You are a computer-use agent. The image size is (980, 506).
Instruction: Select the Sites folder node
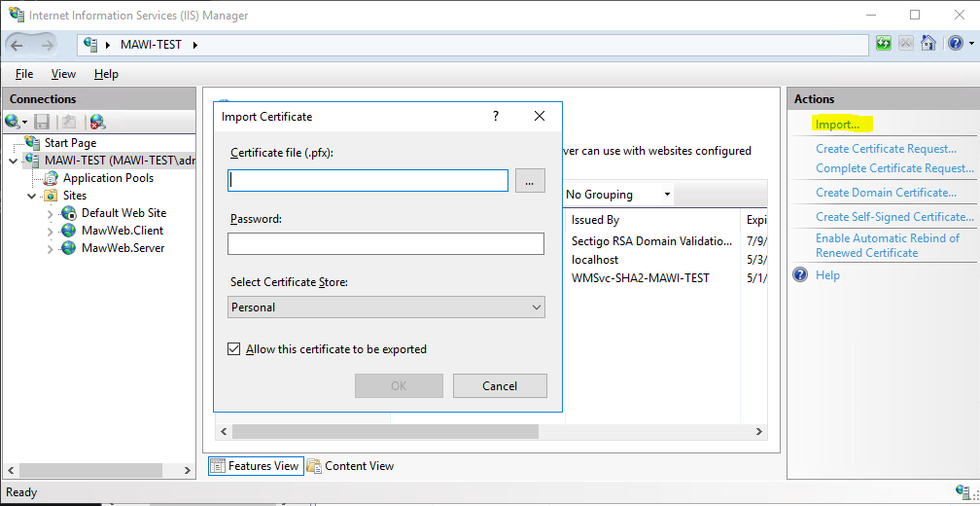74,196
